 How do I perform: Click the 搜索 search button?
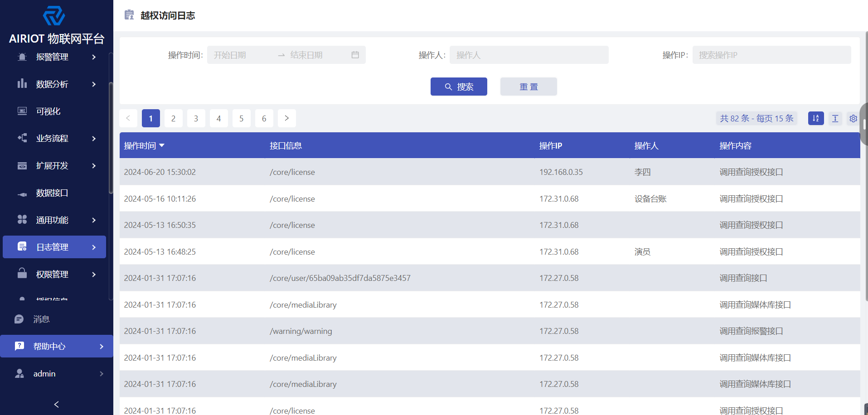point(459,87)
